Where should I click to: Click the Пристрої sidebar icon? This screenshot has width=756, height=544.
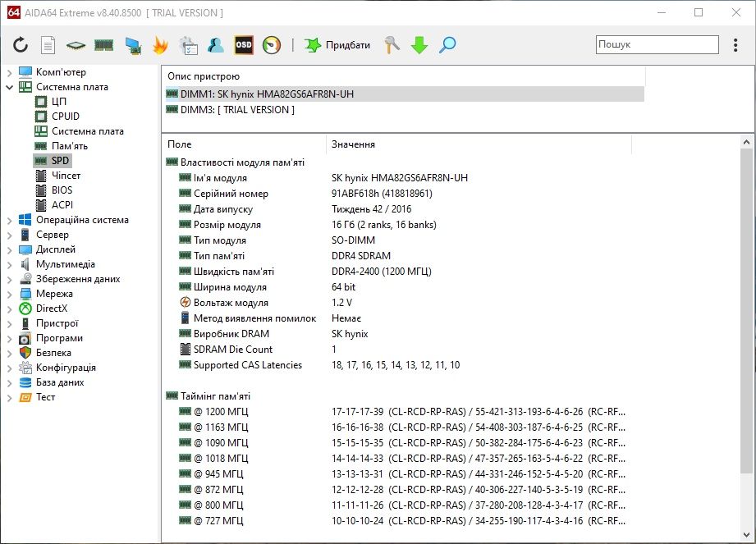[25, 323]
